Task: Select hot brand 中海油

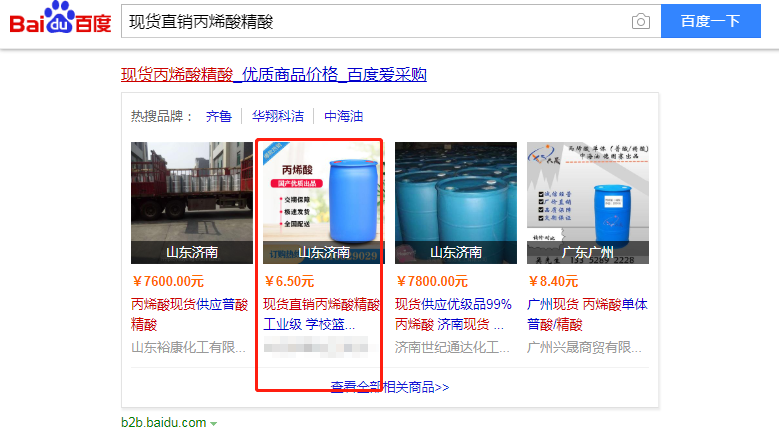Action: click(x=343, y=116)
